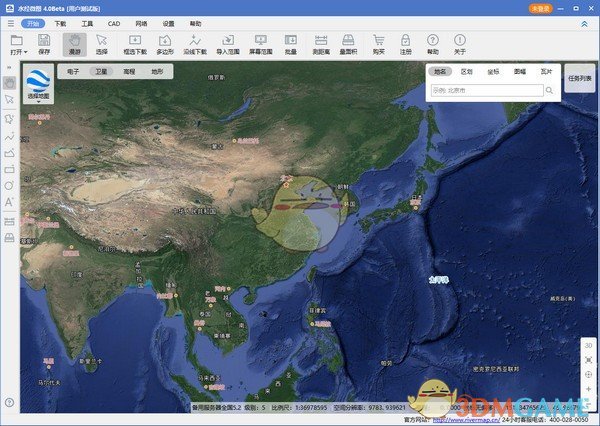The height and width of the screenshot is (426, 600).
Task: Click the 保存 save icon
Action: [44, 44]
